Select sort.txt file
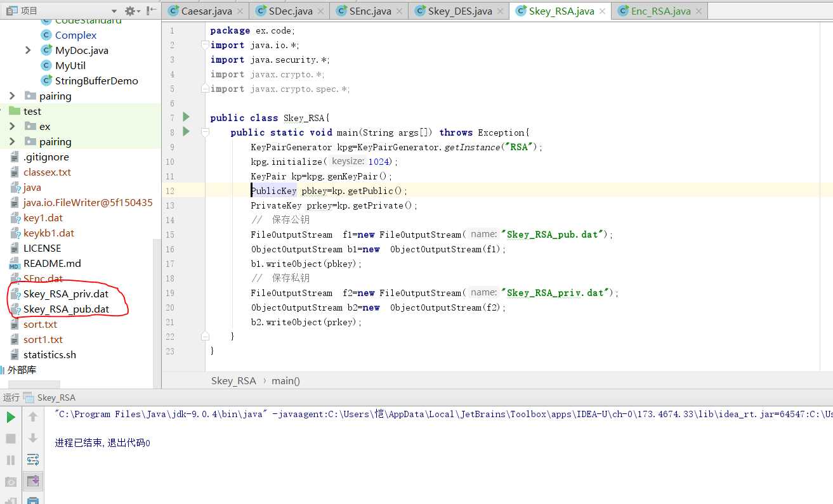 (x=40, y=324)
